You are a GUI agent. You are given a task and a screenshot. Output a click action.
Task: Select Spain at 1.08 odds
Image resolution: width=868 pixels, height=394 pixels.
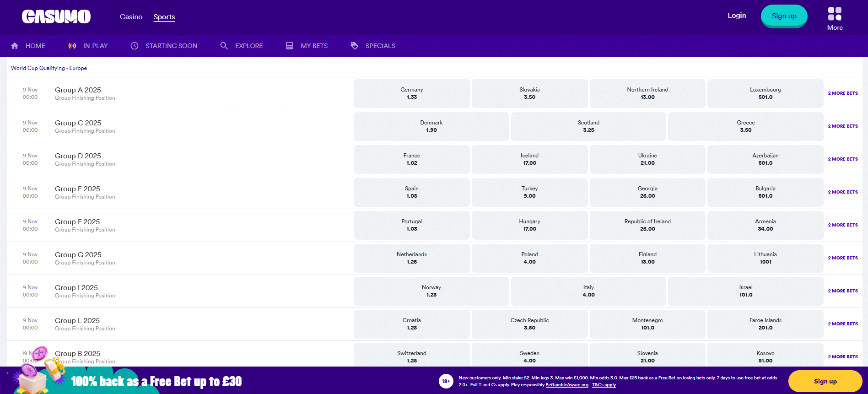(x=412, y=192)
